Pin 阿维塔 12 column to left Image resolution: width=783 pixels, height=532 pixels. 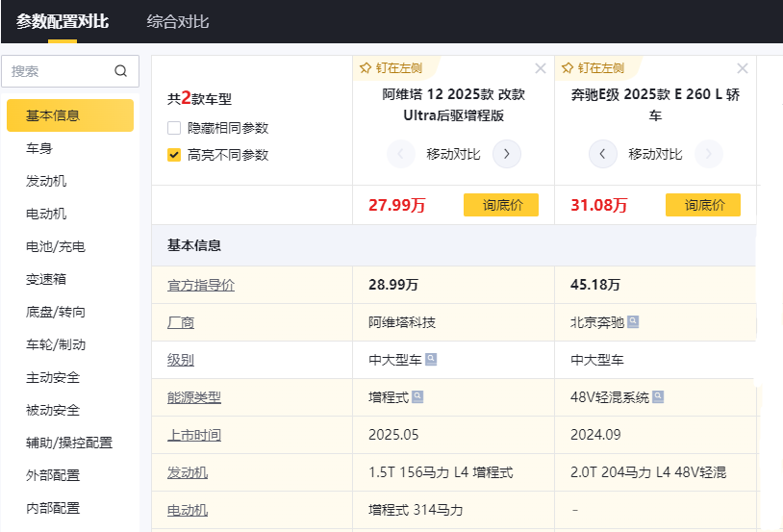point(391,68)
